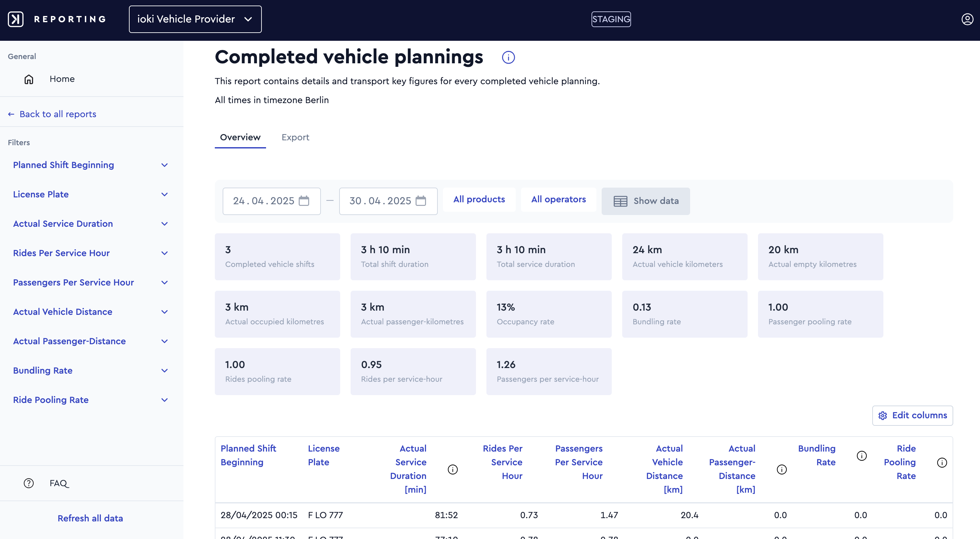The height and width of the screenshot is (539, 980).
Task: Click info icon for Actual Passenger-Distance column
Action: (x=782, y=470)
